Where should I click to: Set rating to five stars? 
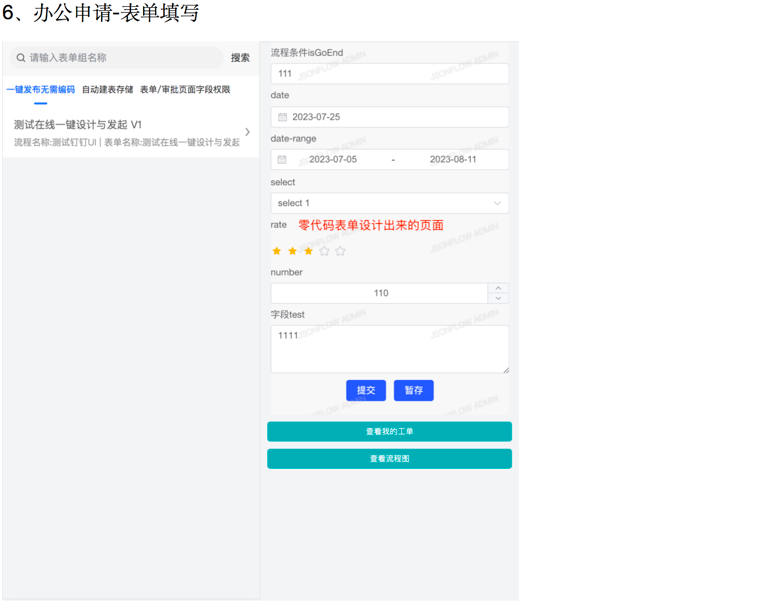coord(340,251)
